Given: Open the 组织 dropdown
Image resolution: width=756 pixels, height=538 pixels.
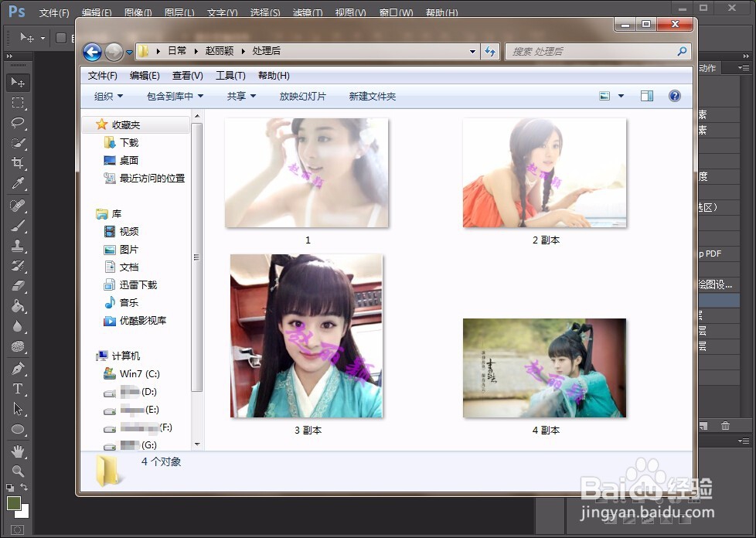Looking at the screenshot, I should (108, 97).
